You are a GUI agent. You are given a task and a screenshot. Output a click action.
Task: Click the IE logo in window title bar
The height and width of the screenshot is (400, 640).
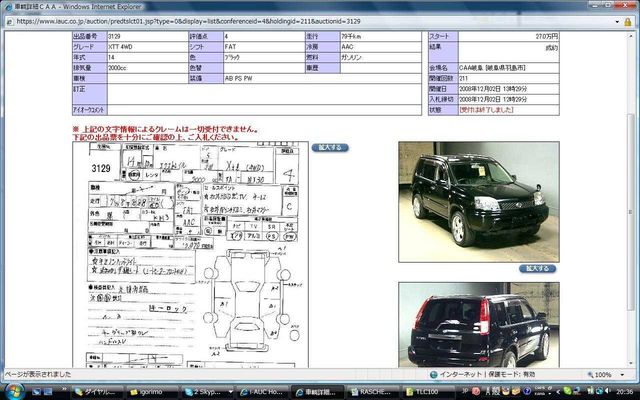pyautogui.click(x=8, y=7)
